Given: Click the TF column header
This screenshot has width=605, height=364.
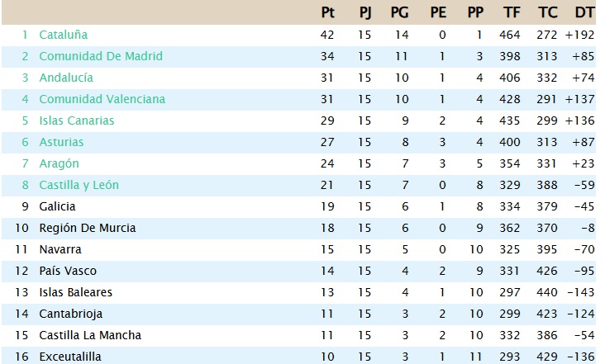Looking at the screenshot, I should point(512,12).
